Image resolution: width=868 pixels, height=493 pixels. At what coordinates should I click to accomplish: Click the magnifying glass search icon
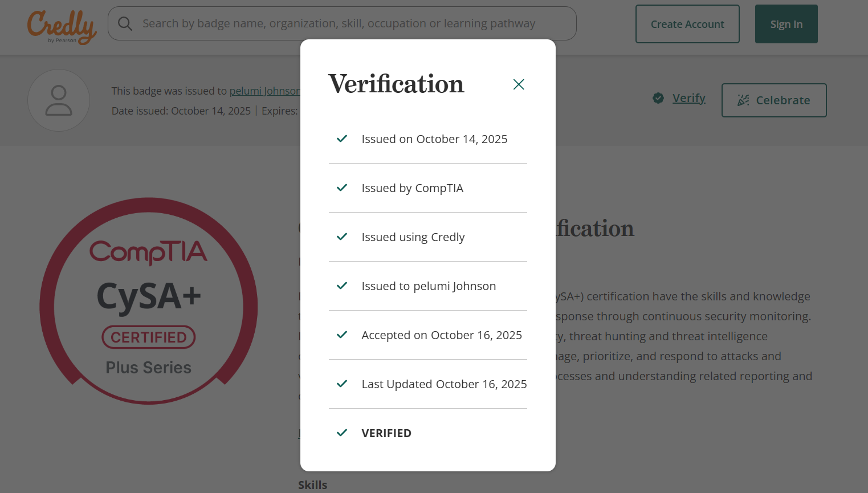click(125, 23)
